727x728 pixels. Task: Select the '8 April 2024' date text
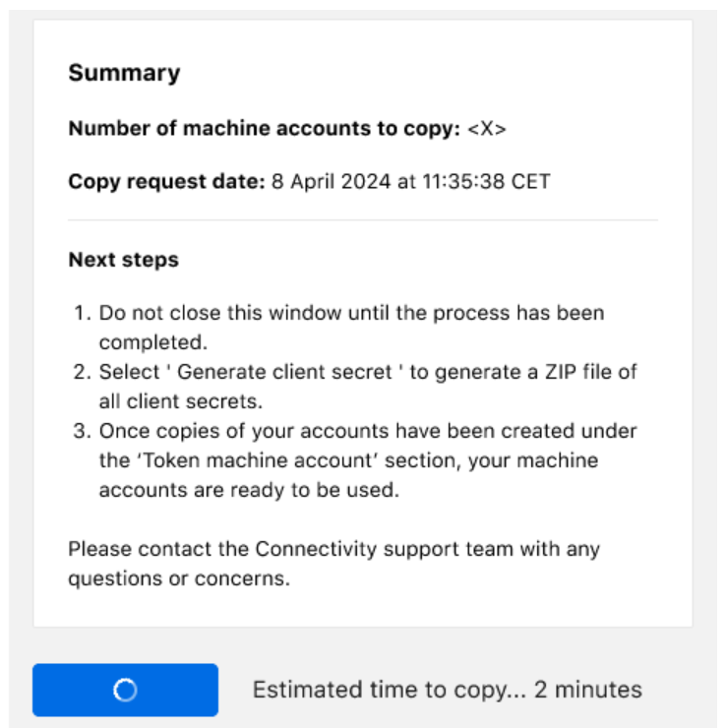click(x=331, y=182)
